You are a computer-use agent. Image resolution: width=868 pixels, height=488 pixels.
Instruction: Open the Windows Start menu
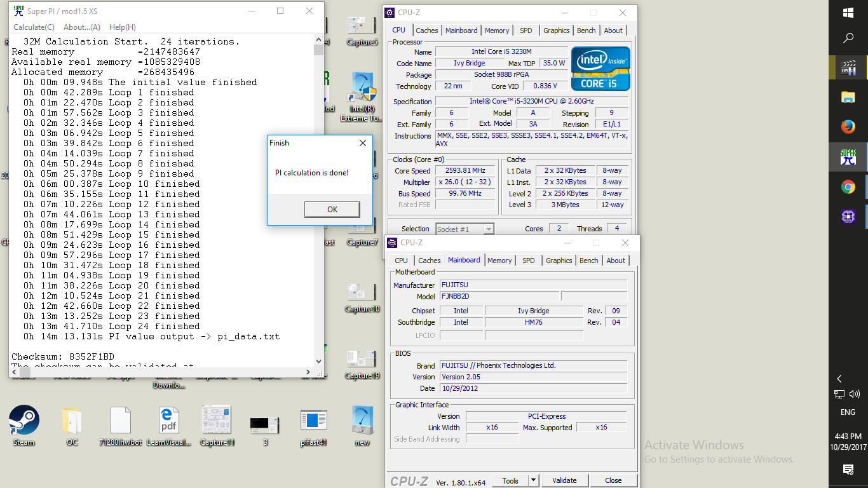click(x=848, y=13)
